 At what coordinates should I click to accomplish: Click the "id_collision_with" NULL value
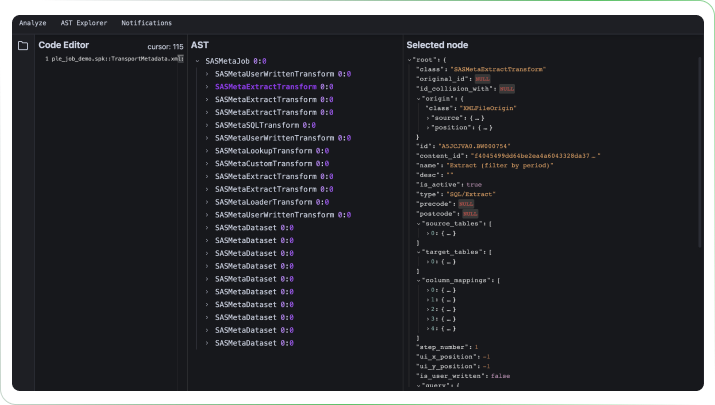[x=507, y=88]
